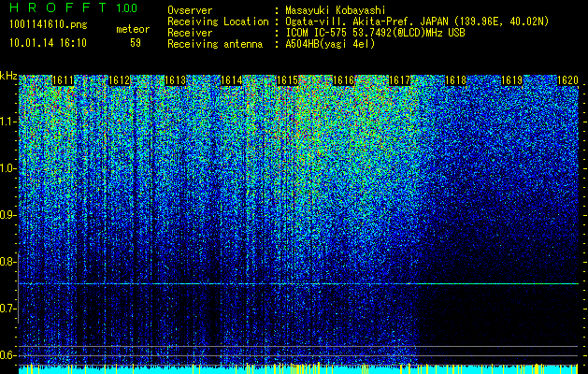Click the 1.1 frequency axis label
This screenshot has width=588, height=374.
7,122
